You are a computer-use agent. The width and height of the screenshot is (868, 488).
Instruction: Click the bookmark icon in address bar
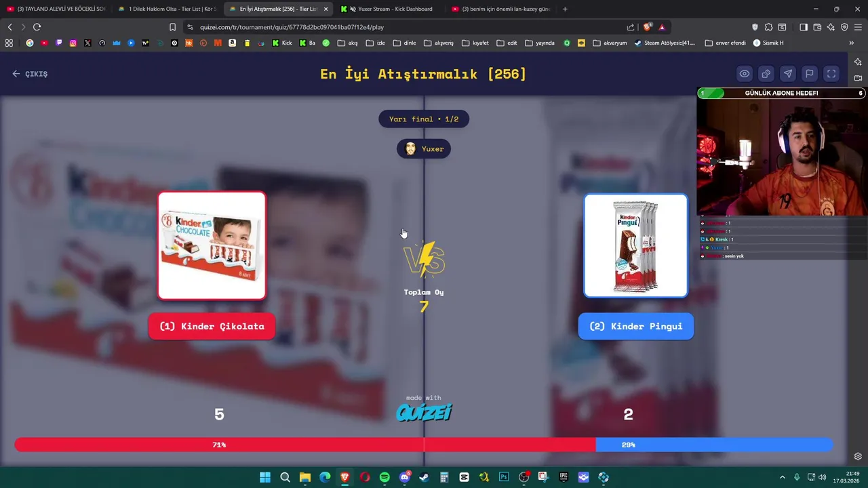point(172,27)
